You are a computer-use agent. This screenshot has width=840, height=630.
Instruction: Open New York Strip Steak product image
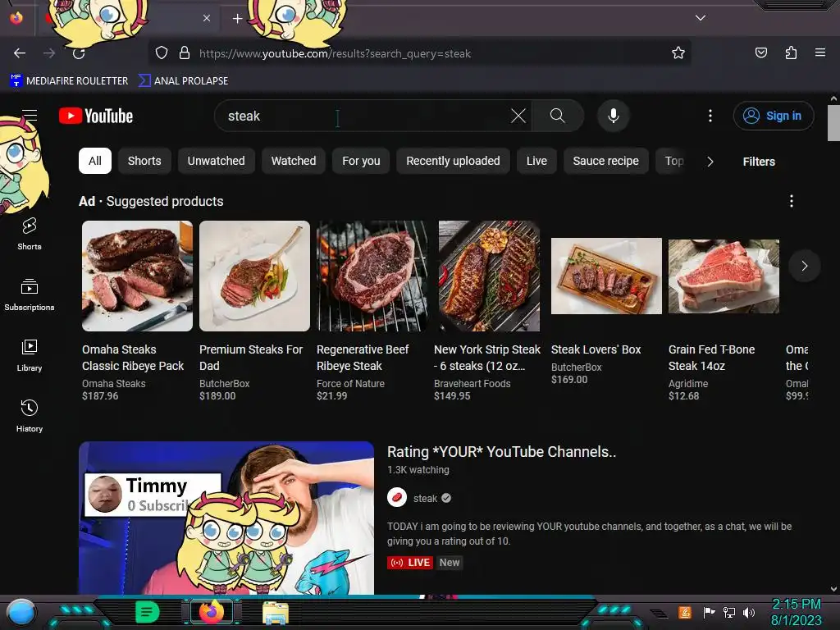point(489,276)
